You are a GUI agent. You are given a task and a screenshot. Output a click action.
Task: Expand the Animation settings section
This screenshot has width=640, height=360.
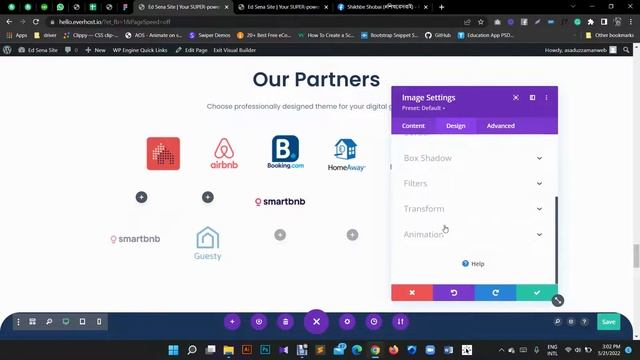click(x=473, y=234)
